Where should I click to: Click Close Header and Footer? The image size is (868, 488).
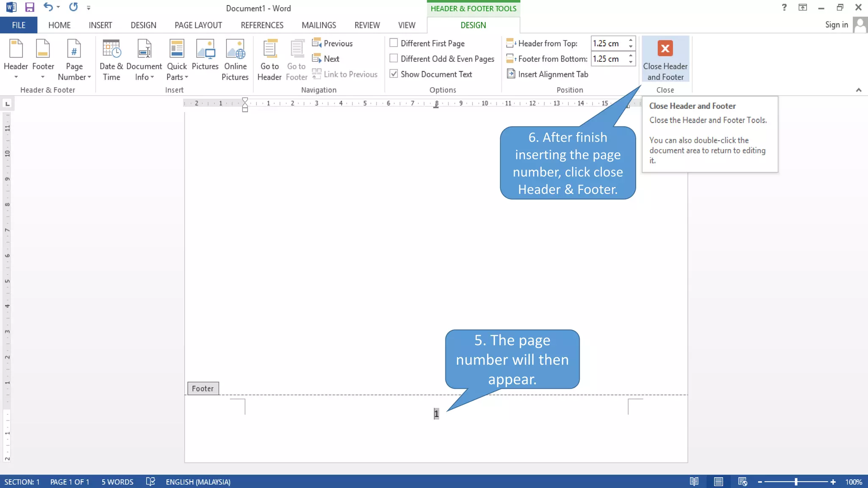click(665, 59)
